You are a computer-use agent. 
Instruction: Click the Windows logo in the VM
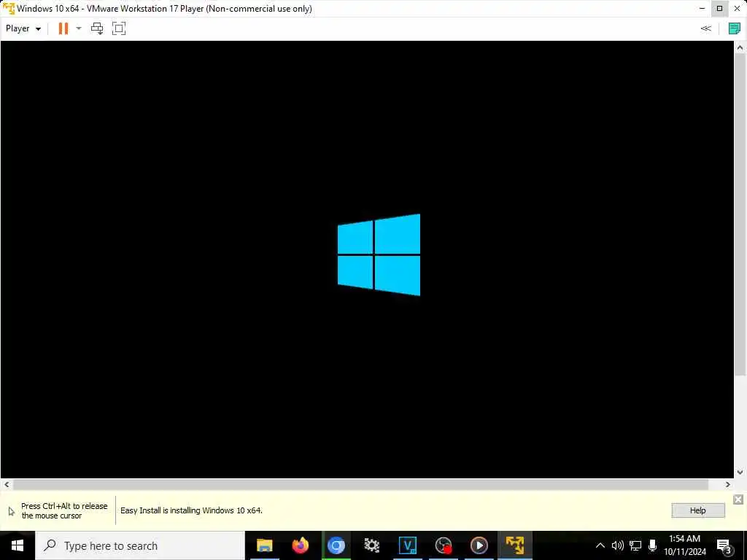(x=379, y=254)
